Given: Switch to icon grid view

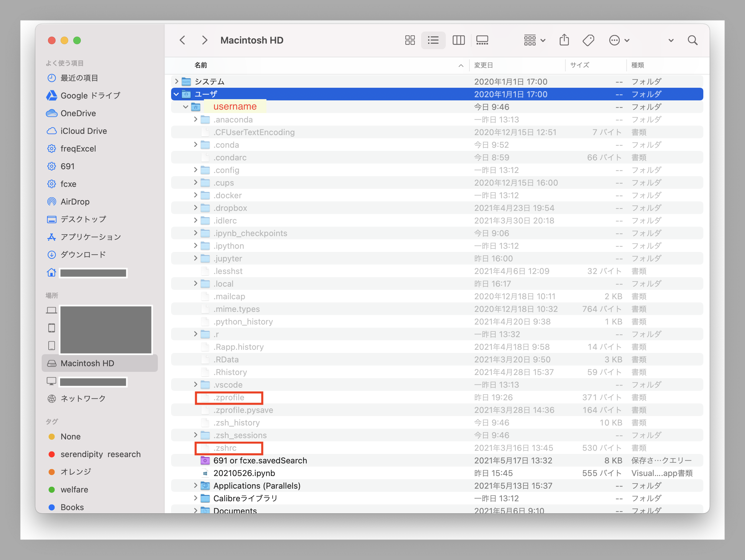Looking at the screenshot, I should click(x=409, y=40).
